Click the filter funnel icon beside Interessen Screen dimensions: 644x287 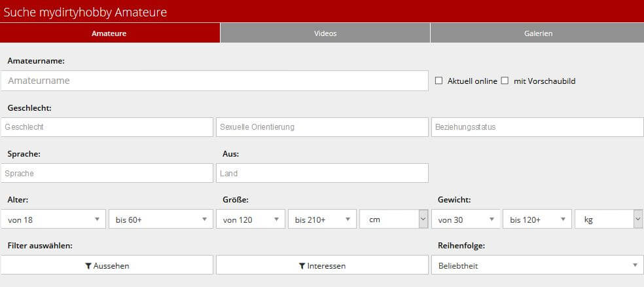pyautogui.click(x=302, y=265)
